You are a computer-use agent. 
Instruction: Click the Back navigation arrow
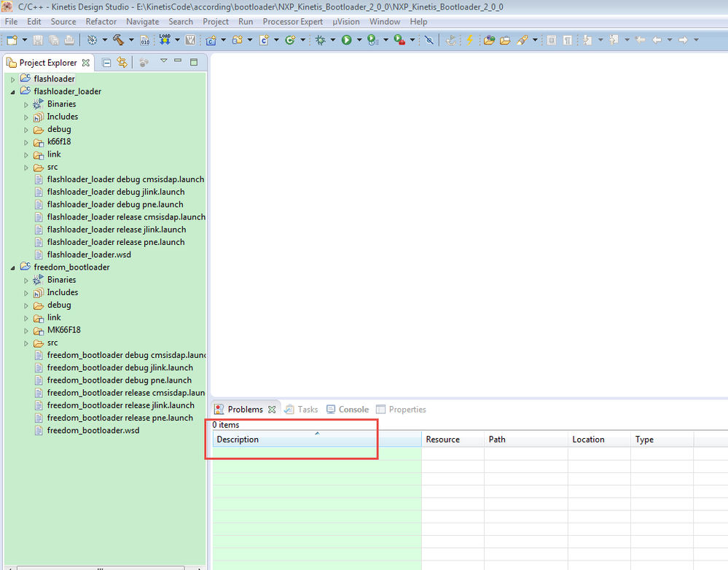click(x=657, y=40)
